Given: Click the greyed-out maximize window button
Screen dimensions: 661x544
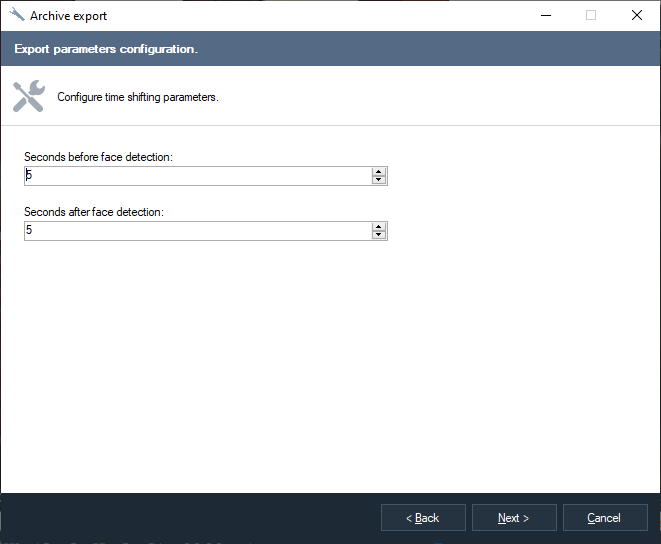Looking at the screenshot, I should [591, 15].
